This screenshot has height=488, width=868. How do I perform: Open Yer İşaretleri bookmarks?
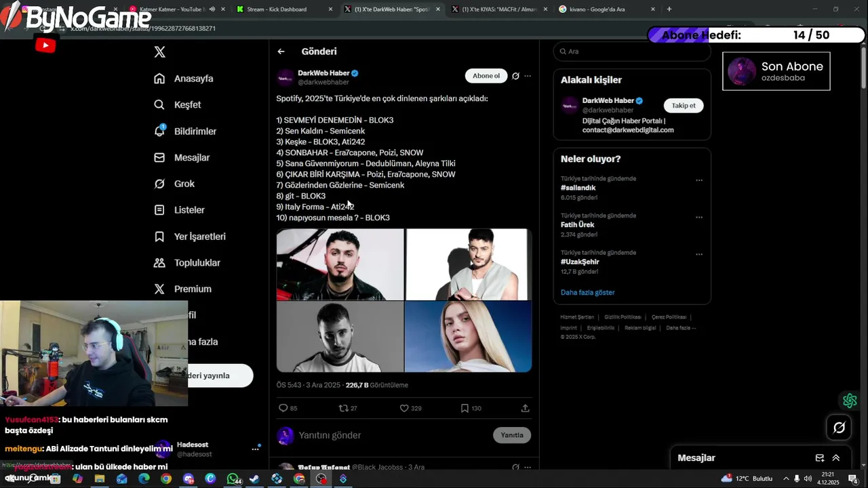point(190,237)
